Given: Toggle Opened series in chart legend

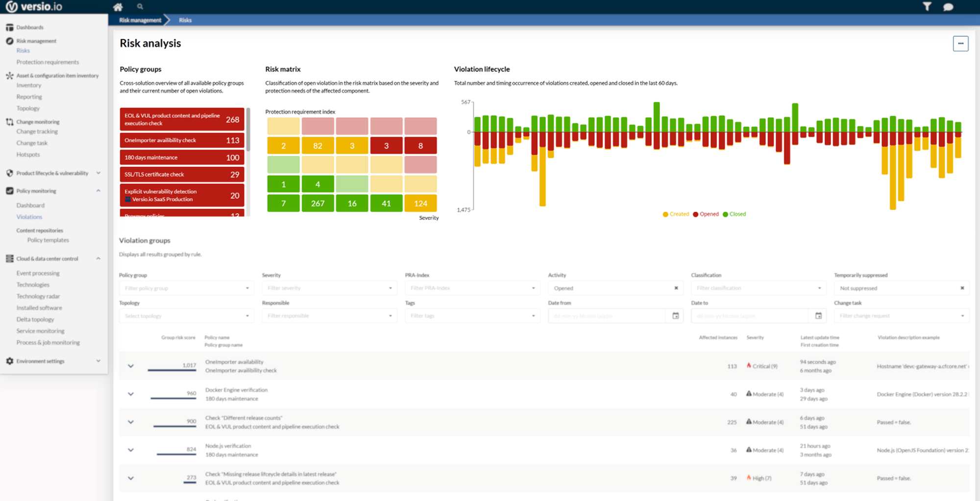Looking at the screenshot, I should point(706,214).
